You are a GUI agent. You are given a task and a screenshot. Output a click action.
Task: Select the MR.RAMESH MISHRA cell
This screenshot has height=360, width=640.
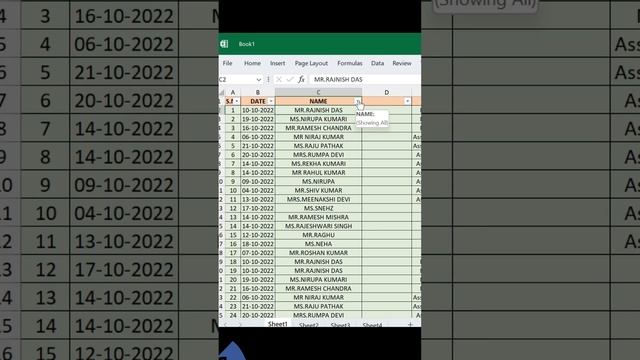point(318,217)
